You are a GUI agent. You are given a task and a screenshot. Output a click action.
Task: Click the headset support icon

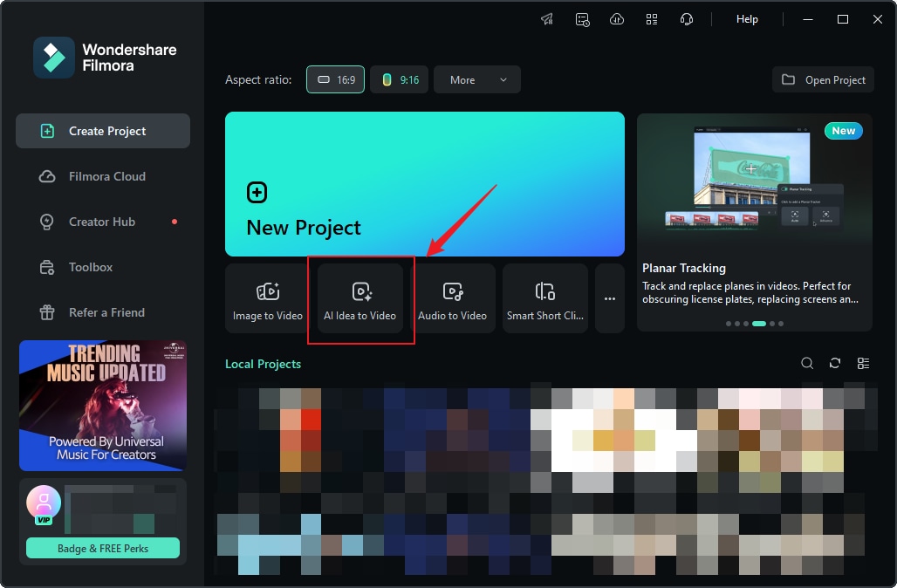[x=687, y=19]
